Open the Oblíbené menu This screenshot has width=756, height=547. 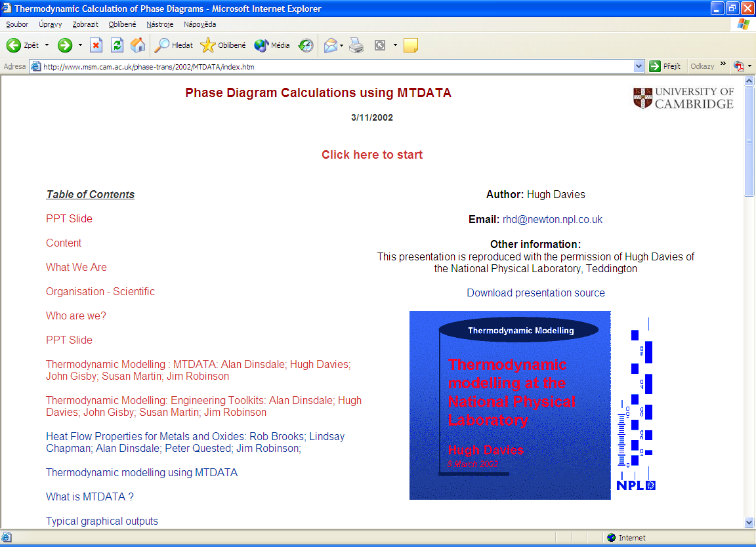[122, 24]
